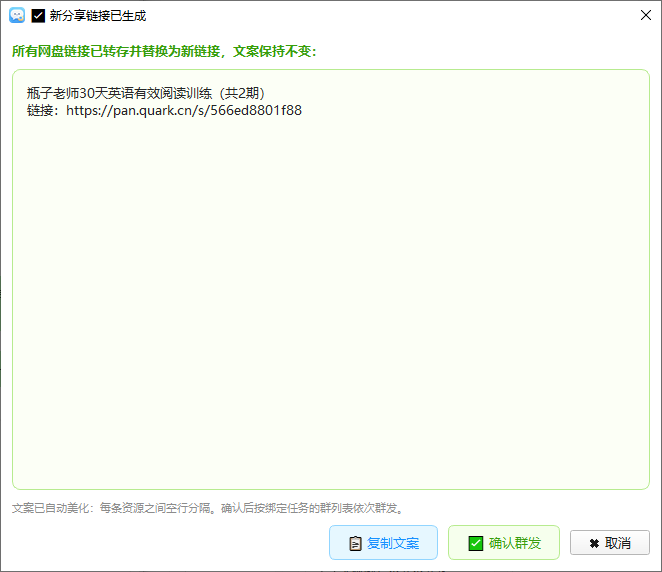The height and width of the screenshot is (572, 662).
Task: Confirm mass sending with 确认群发
Action: coord(504,542)
